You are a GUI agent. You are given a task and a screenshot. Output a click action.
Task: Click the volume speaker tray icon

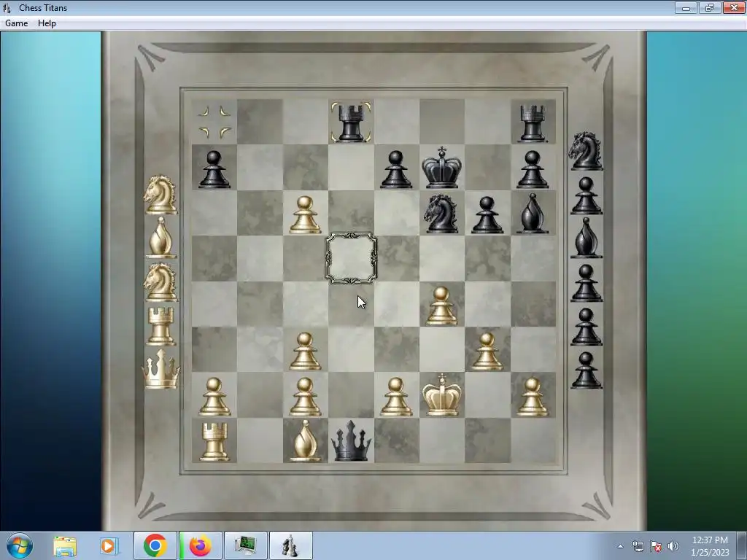coord(673,546)
